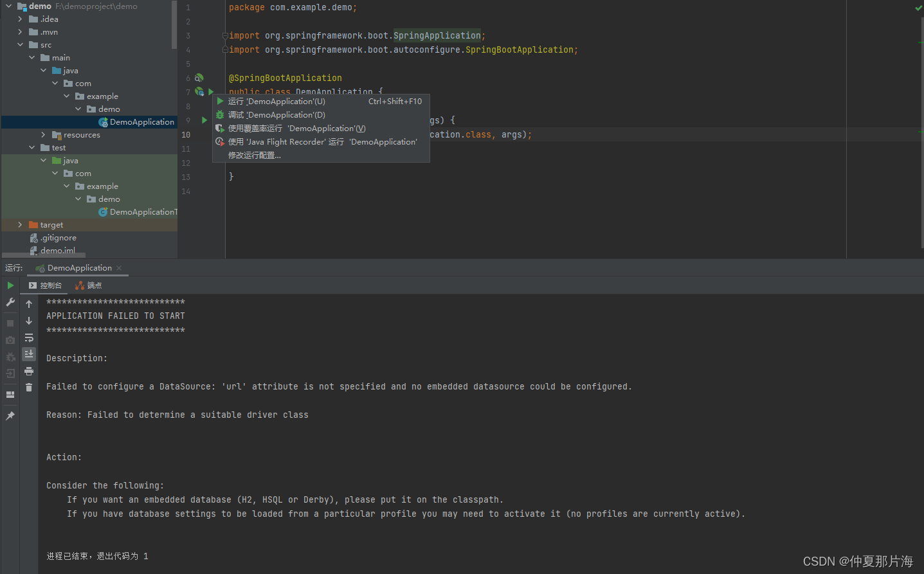Click Spring gutter icon on line 7
The width and height of the screenshot is (924, 574).
click(x=199, y=92)
